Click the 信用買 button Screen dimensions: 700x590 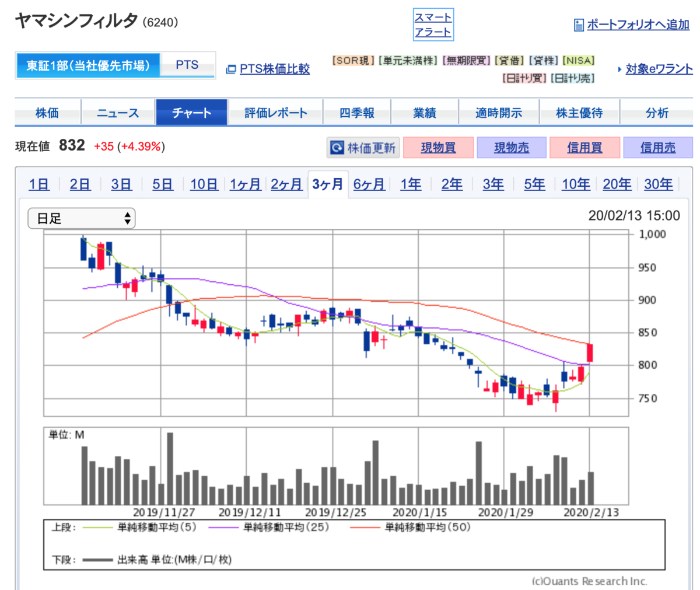point(584,148)
